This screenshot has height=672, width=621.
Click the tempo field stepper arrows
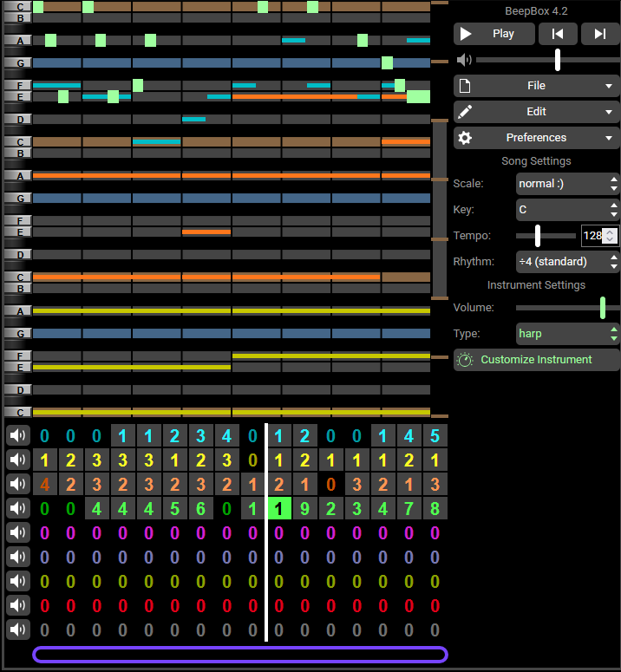pos(611,236)
